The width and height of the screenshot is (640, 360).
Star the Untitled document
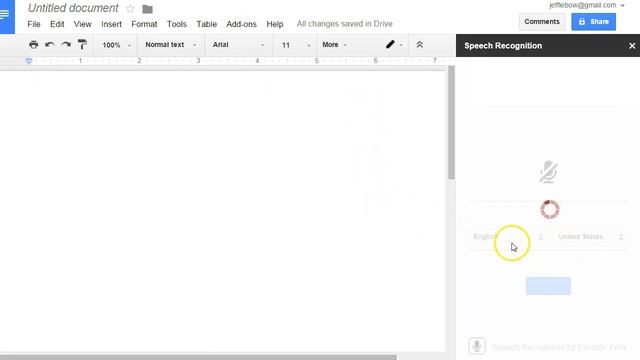pos(130,9)
